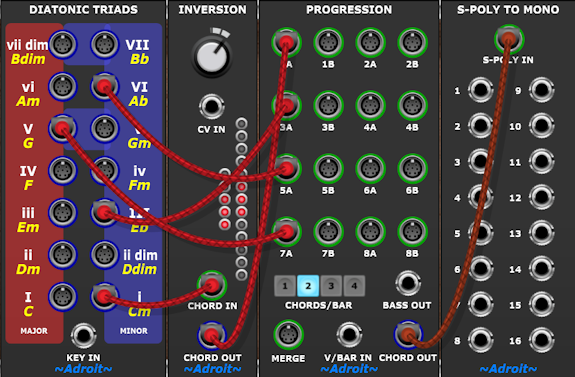Click the BASS OUT jack
575x377 pixels.
408,283
